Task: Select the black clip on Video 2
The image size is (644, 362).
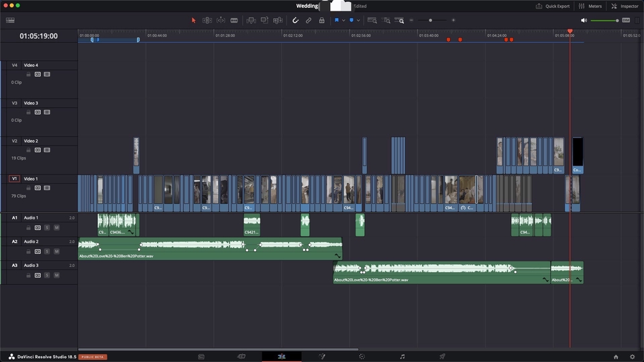Action: point(578,155)
